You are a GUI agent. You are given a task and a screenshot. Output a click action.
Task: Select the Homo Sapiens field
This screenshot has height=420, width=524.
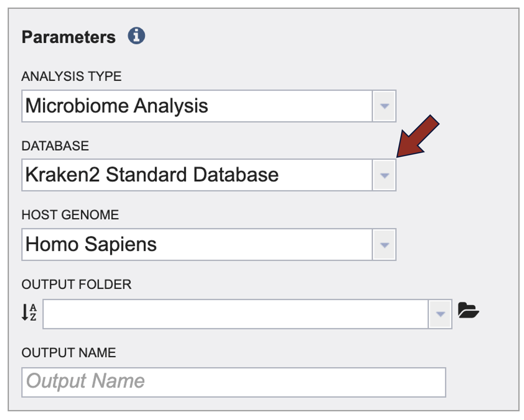tap(197, 245)
